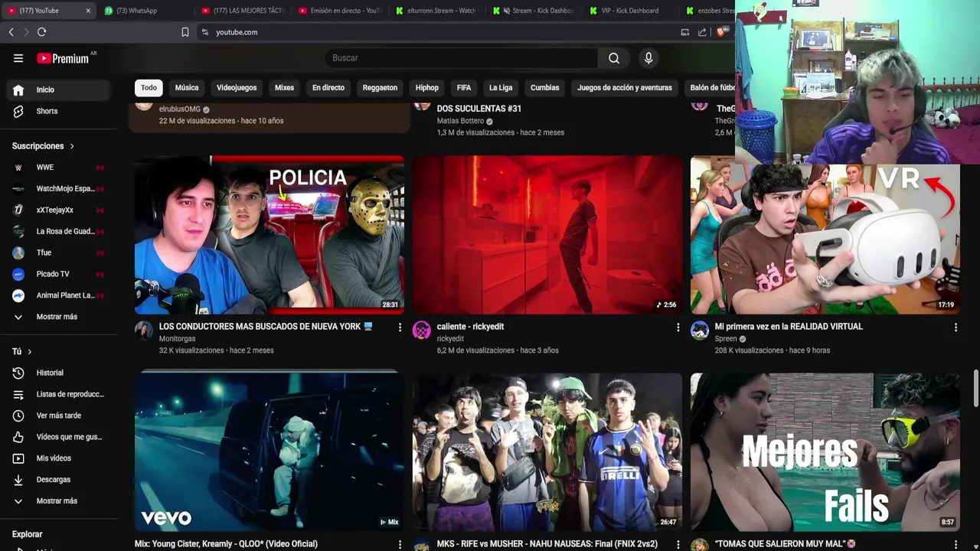Switch to the Emisión en directo tab
Image resolution: width=980 pixels, height=551 pixels.
tap(340, 11)
